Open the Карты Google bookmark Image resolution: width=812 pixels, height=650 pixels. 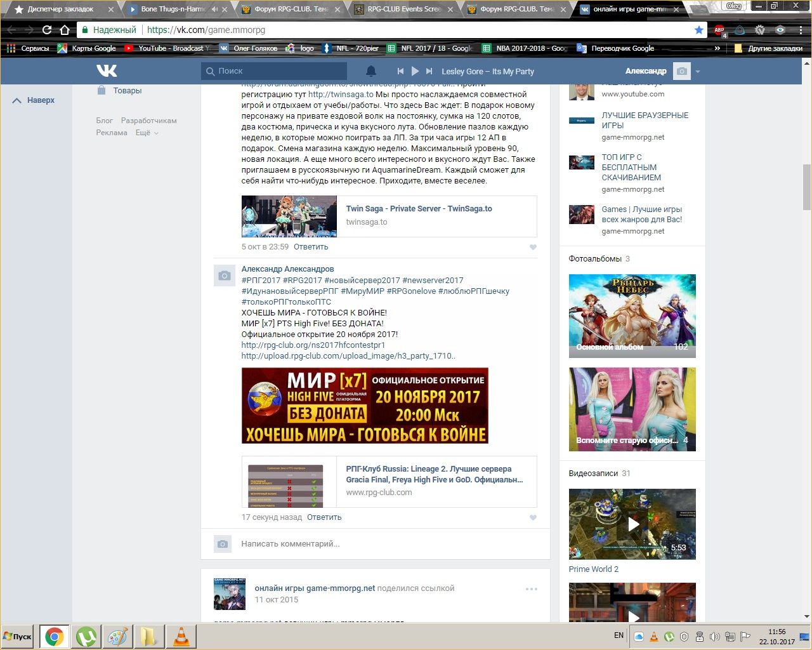point(87,48)
